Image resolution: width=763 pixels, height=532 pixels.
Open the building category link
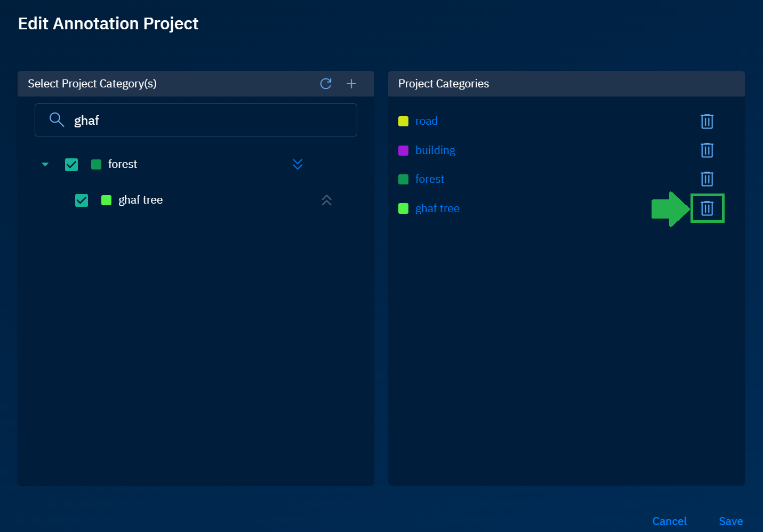[x=435, y=150]
